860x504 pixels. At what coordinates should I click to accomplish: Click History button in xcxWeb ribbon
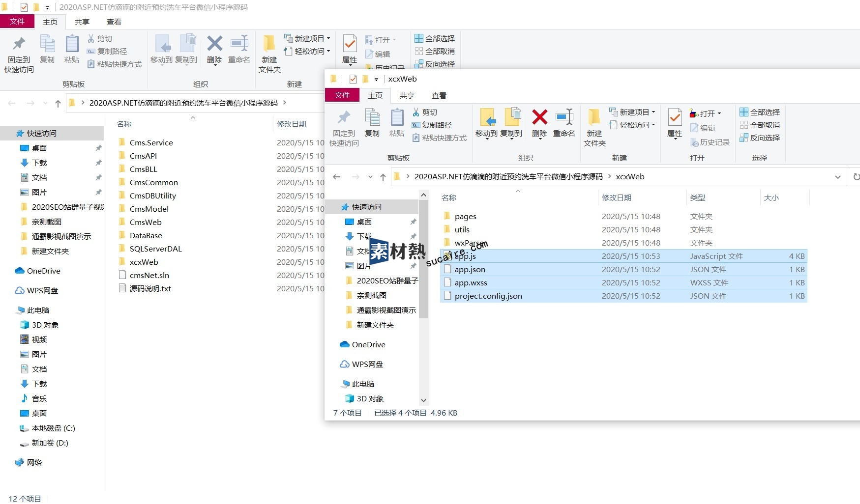(710, 142)
